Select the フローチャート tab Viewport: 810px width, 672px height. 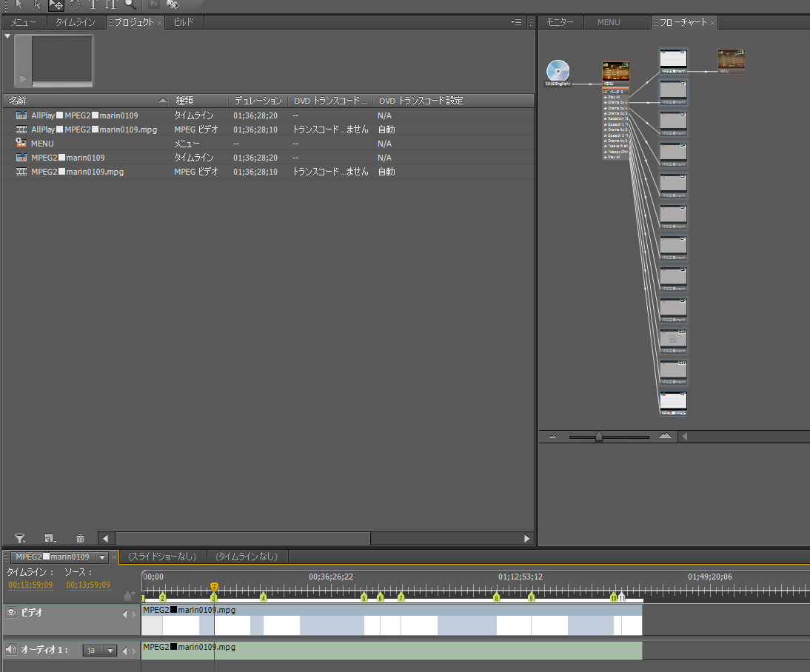click(x=683, y=22)
